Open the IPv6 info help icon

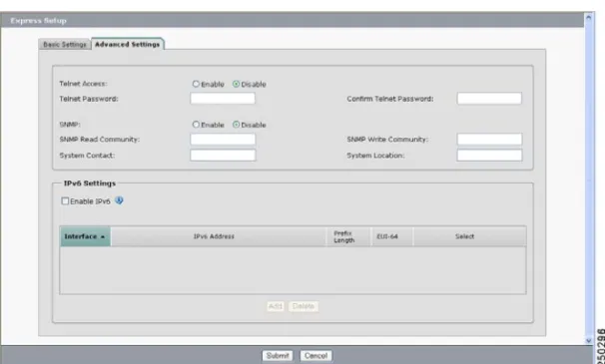(x=119, y=200)
